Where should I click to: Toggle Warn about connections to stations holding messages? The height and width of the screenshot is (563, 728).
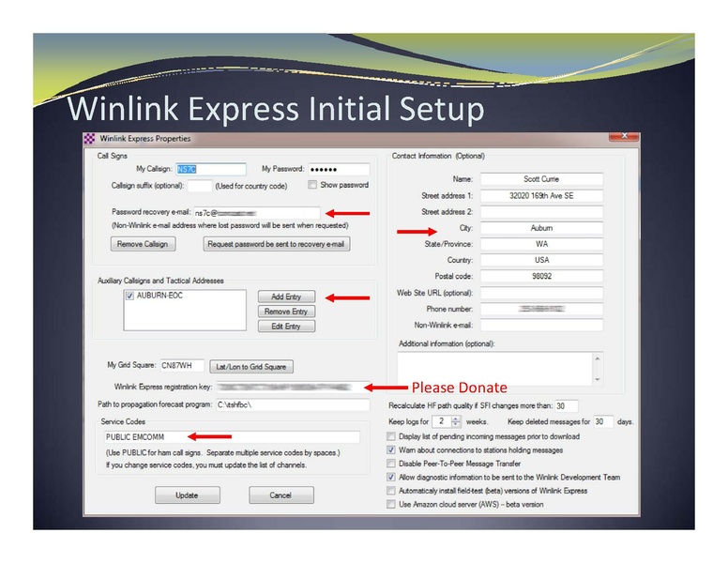(391, 450)
